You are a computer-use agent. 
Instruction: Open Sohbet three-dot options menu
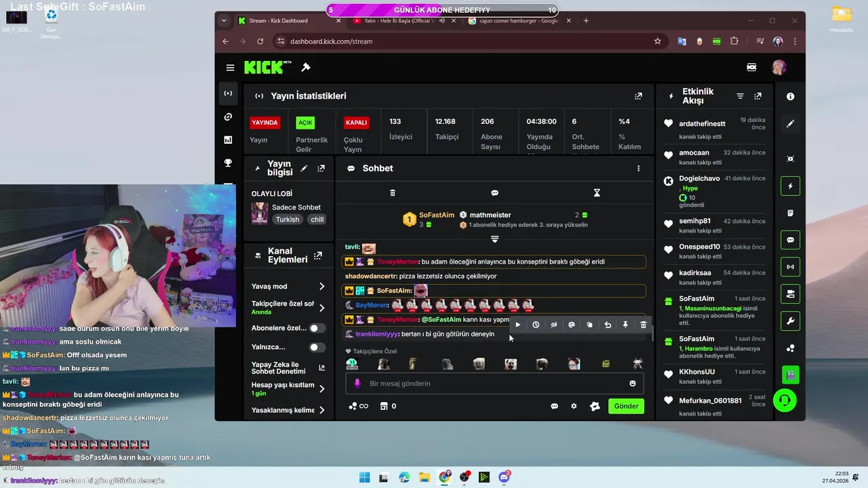[x=638, y=168]
